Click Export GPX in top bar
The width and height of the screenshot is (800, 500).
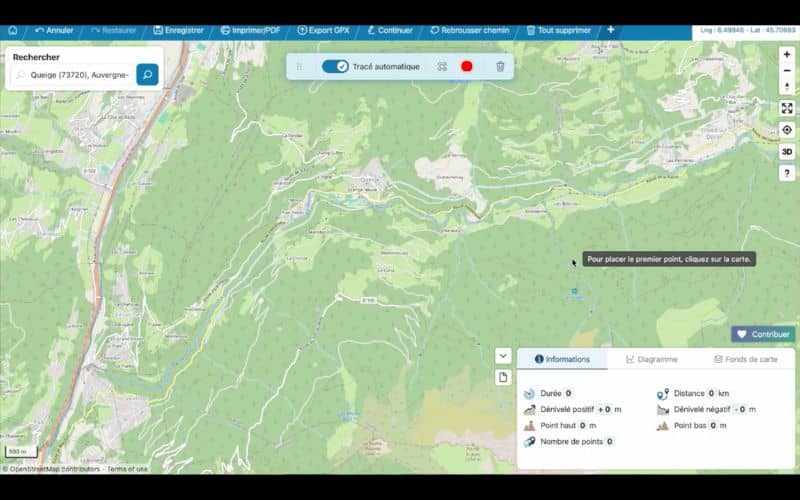tap(323, 30)
